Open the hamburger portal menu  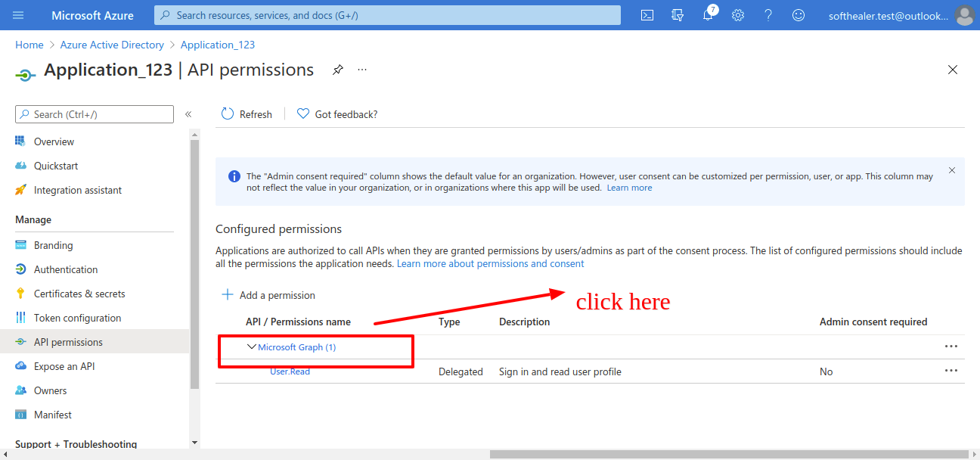pos(18,15)
